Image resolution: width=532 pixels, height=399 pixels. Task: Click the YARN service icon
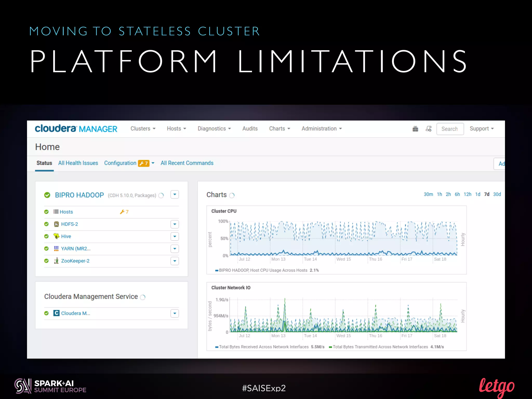coord(56,249)
